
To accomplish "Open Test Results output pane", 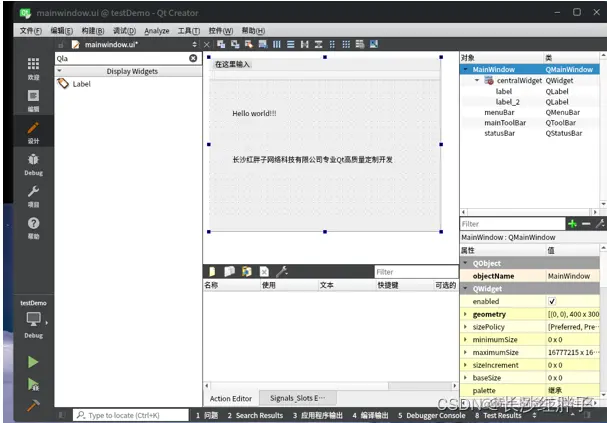I will tap(498, 415).
